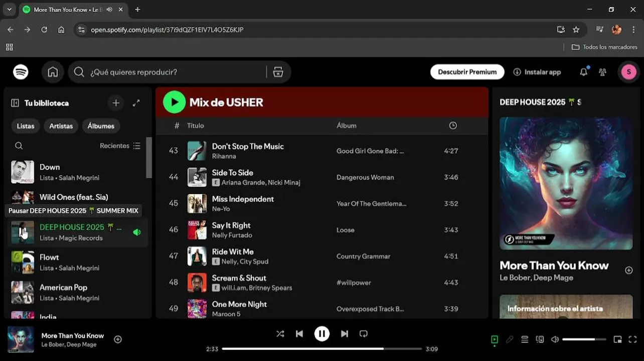The width and height of the screenshot is (644, 361).
Task: Skip to previous track
Action: 299,334
